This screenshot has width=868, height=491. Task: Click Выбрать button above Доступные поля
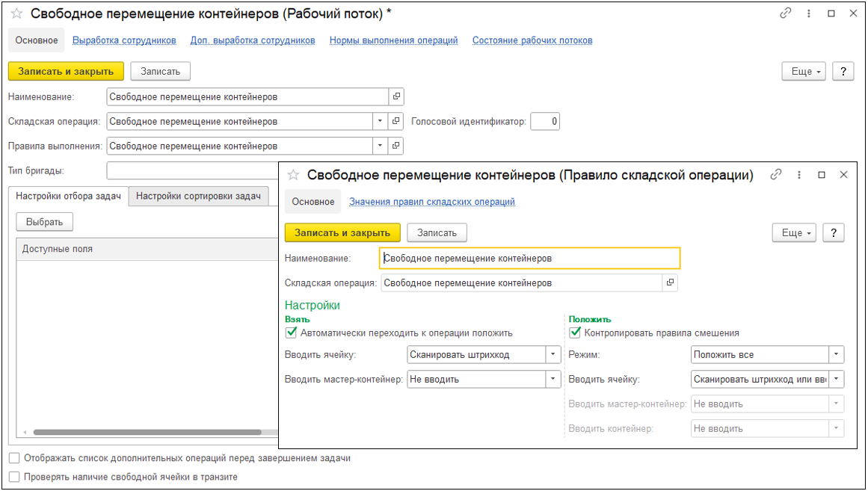coord(44,222)
